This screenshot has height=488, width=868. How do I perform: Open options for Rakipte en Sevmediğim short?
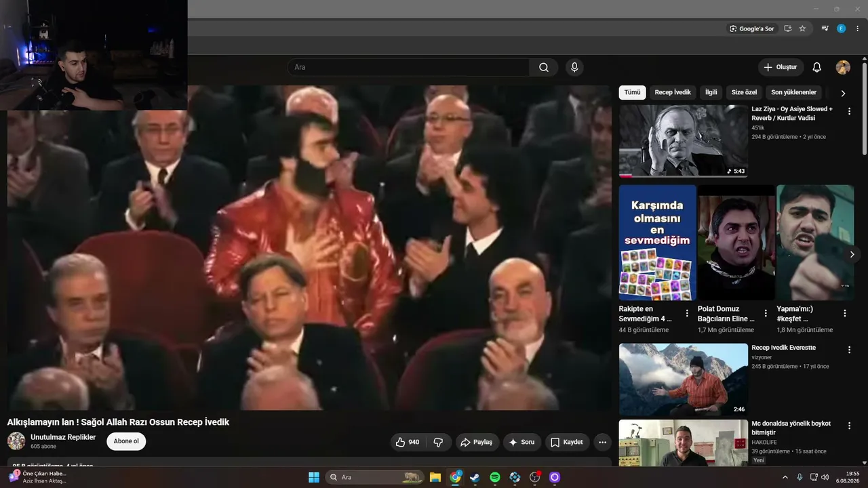click(x=687, y=313)
